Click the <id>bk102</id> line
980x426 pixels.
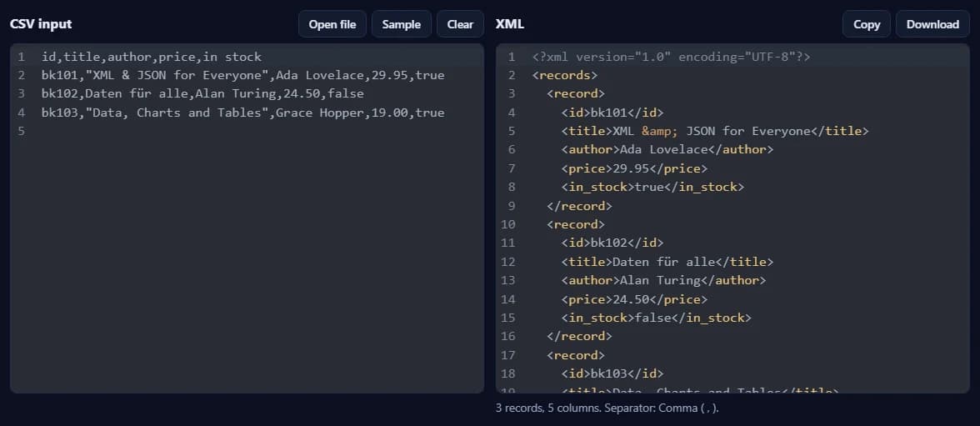click(x=612, y=243)
